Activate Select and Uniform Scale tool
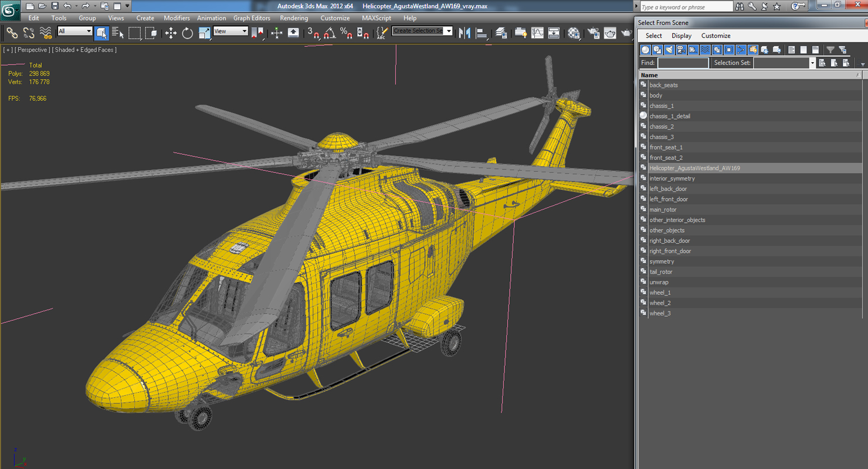Viewport: 868px width, 469px height. point(204,33)
